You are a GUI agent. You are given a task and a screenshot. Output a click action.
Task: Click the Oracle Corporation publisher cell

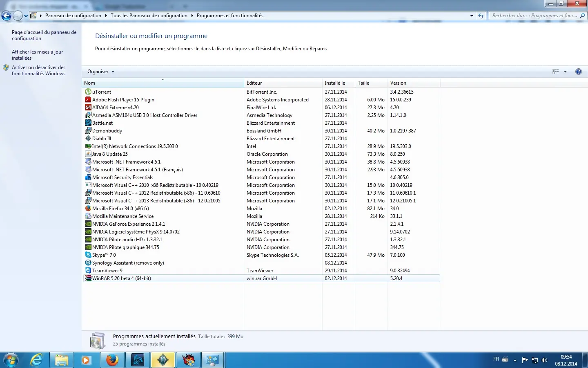click(267, 154)
